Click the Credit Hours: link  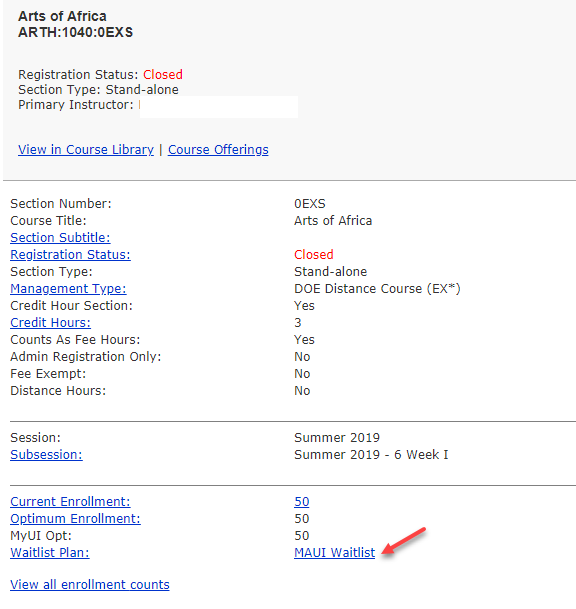pos(50,322)
